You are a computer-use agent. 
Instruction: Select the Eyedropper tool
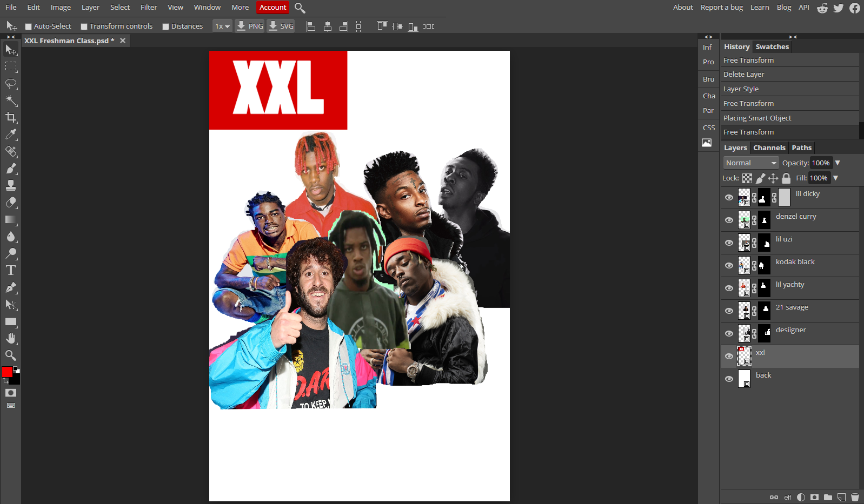[x=11, y=135]
